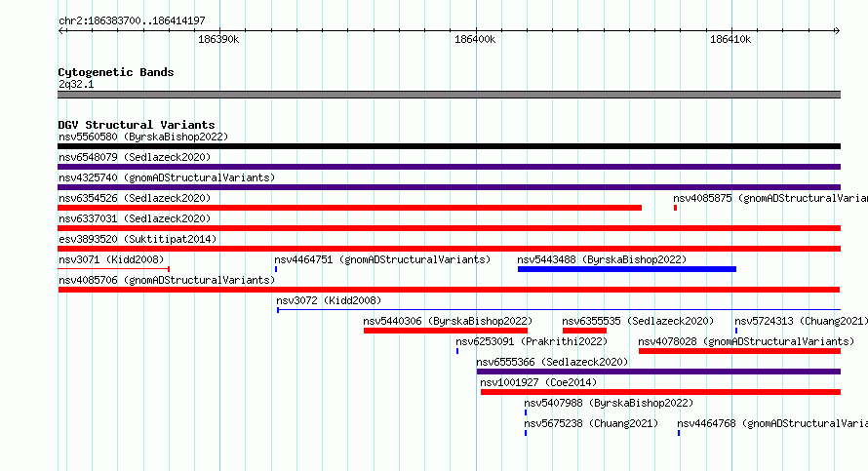Viewport: 868px width, 471px height.
Task: Open nsv6555366 (Sedlazeck2020) label
Action: pos(552,362)
